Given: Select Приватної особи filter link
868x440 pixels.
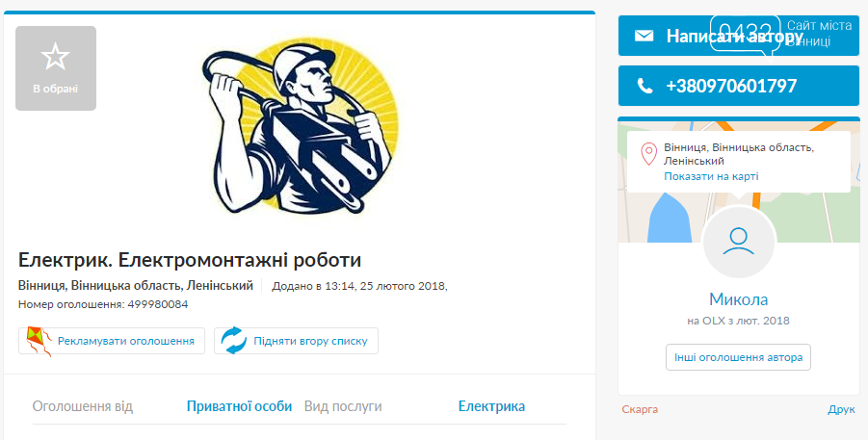Looking at the screenshot, I should [x=239, y=406].
